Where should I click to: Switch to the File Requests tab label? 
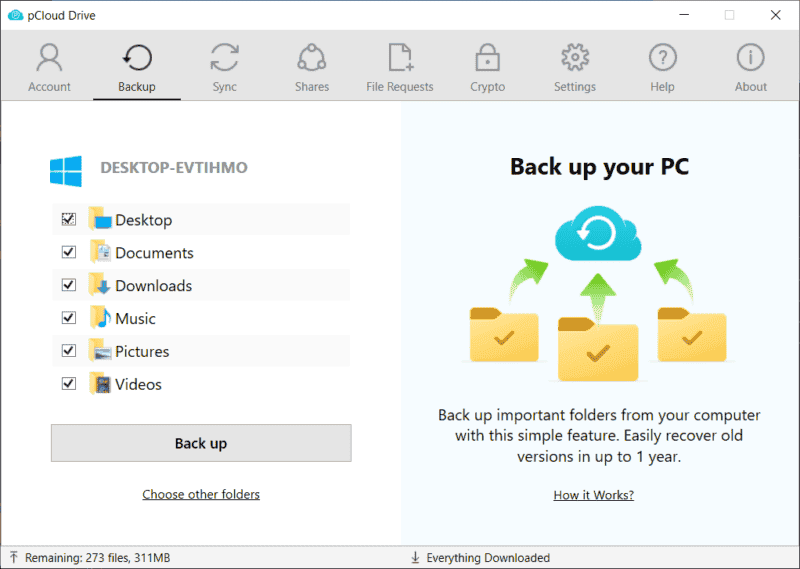[x=399, y=87]
